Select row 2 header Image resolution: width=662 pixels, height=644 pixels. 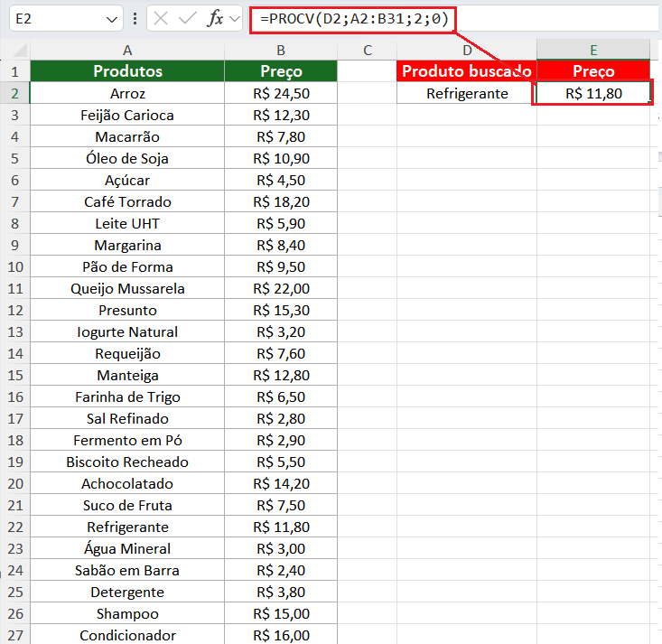pyautogui.click(x=15, y=93)
